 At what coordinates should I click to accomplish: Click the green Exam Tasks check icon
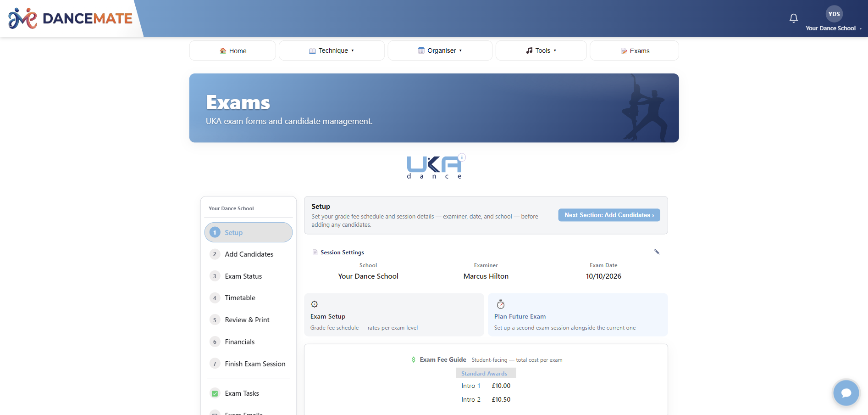tap(215, 393)
